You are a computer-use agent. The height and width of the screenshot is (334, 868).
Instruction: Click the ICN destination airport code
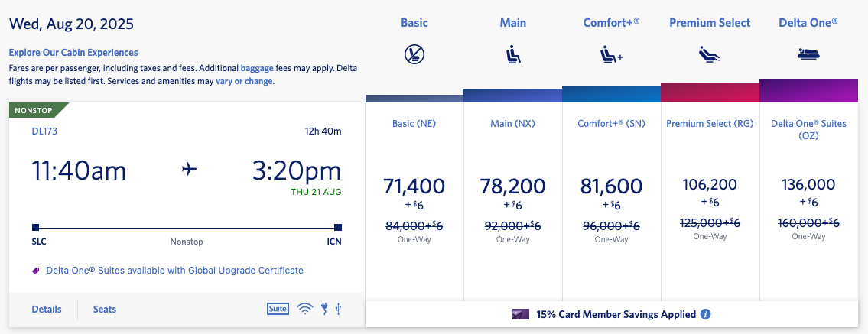tap(333, 242)
